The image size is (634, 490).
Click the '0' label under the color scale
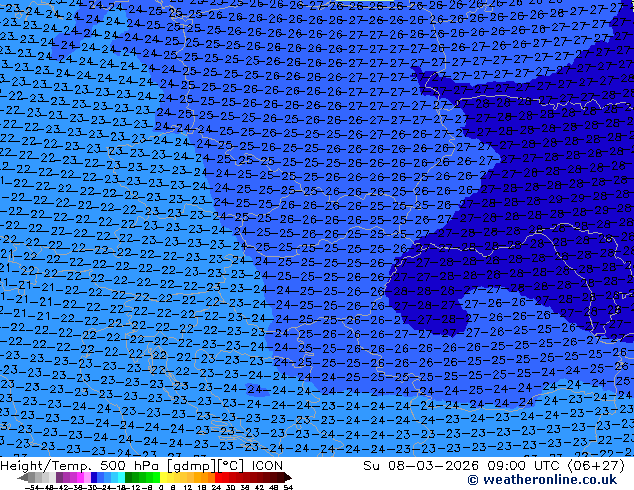point(161,487)
